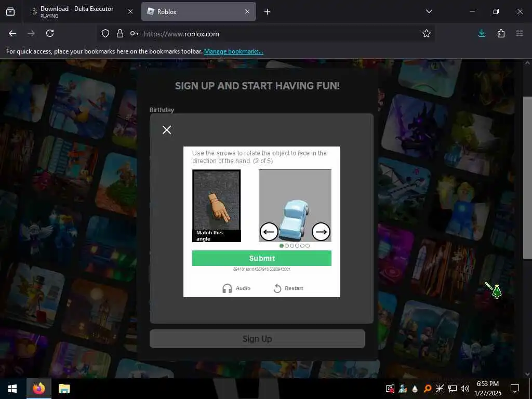
Task: Show site security lock info
Action: [120, 33]
